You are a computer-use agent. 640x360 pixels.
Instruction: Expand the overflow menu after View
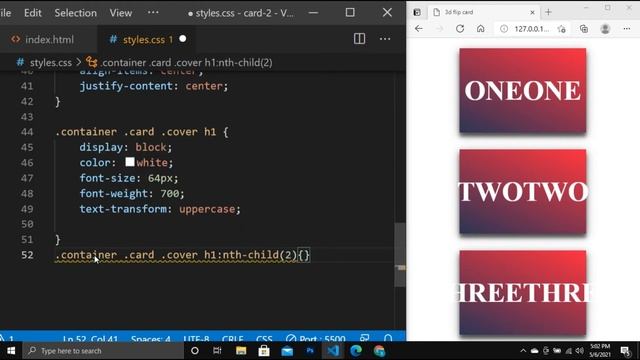(x=153, y=12)
